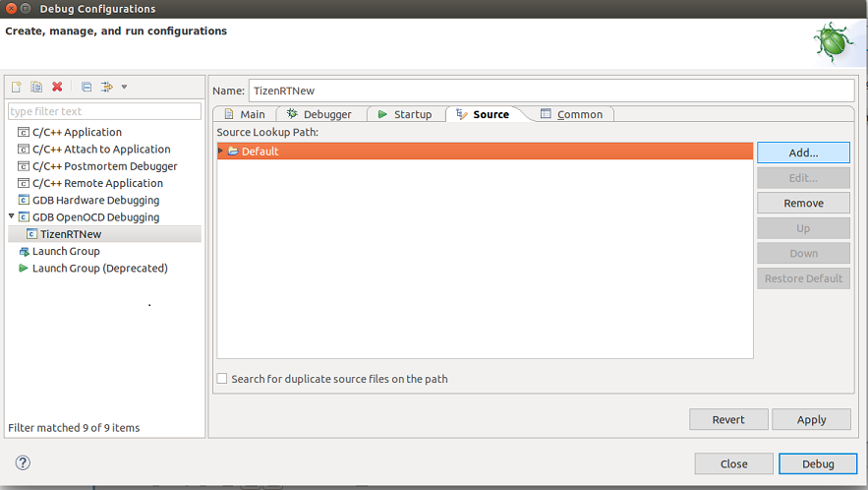Viewport: 868px width, 490px height.
Task: Enable search for duplicate source files checkbox
Action: click(x=222, y=379)
